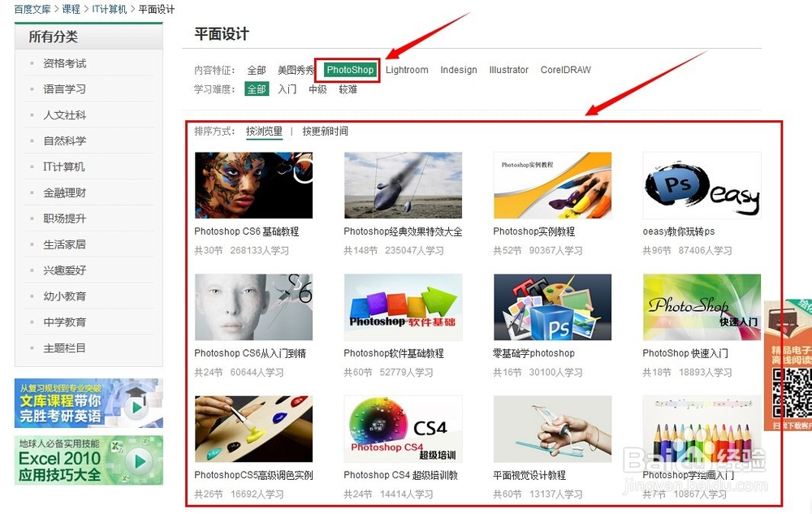Select 兴趣爱好 category
Screen dimensions: 812x514
pyautogui.click(x=65, y=270)
